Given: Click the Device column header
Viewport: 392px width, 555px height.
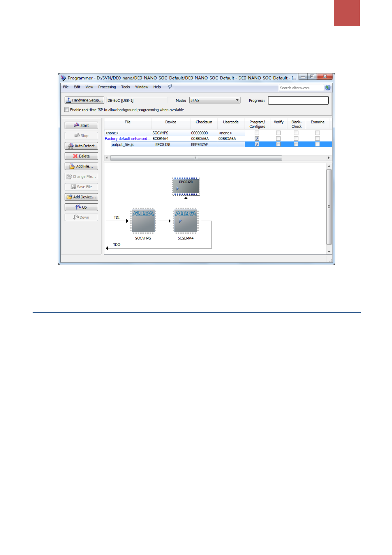Looking at the screenshot, I should click(x=171, y=124).
